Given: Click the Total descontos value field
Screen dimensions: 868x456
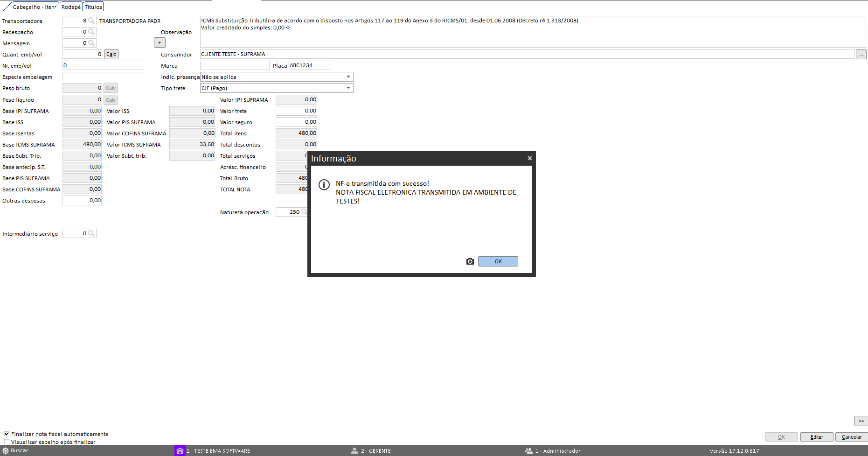Looking at the screenshot, I should pos(296,145).
